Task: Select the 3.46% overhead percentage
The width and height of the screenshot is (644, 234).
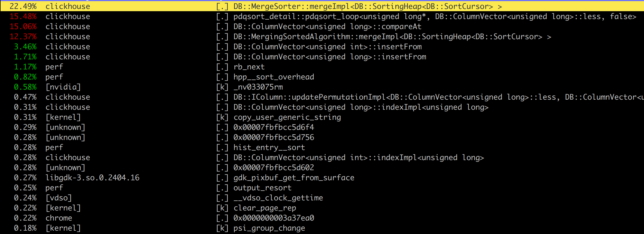Action: point(25,47)
